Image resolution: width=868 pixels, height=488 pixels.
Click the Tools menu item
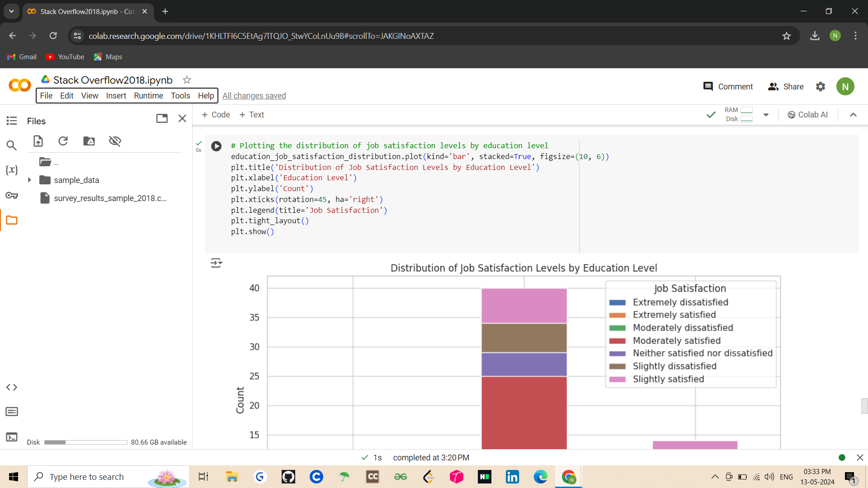click(179, 95)
